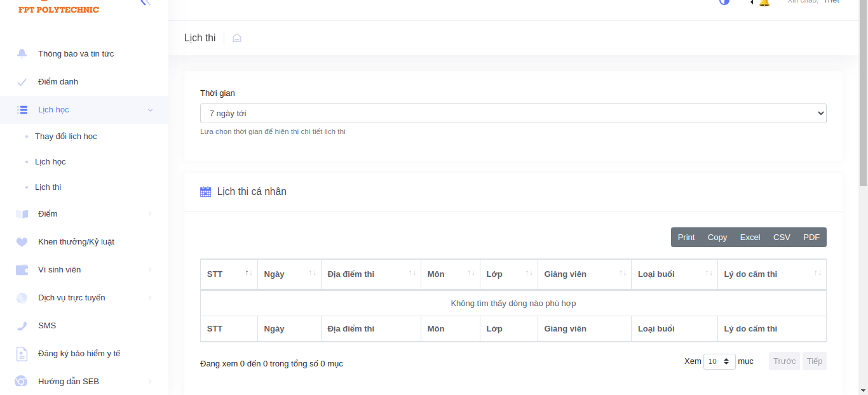Click the heart icon beside Khen thưởng/Kỷ luật

22,242
